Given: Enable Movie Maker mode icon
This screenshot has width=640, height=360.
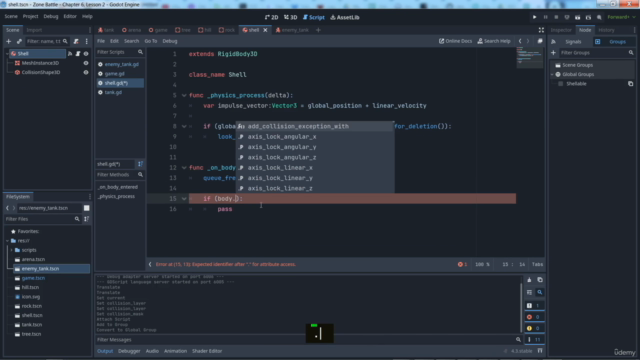Looking at the screenshot, I should 599,17.
